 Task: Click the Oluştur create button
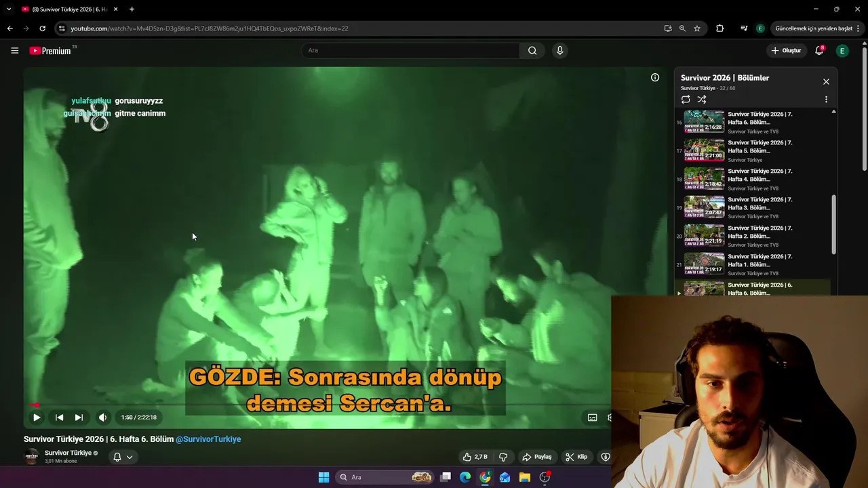point(786,50)
